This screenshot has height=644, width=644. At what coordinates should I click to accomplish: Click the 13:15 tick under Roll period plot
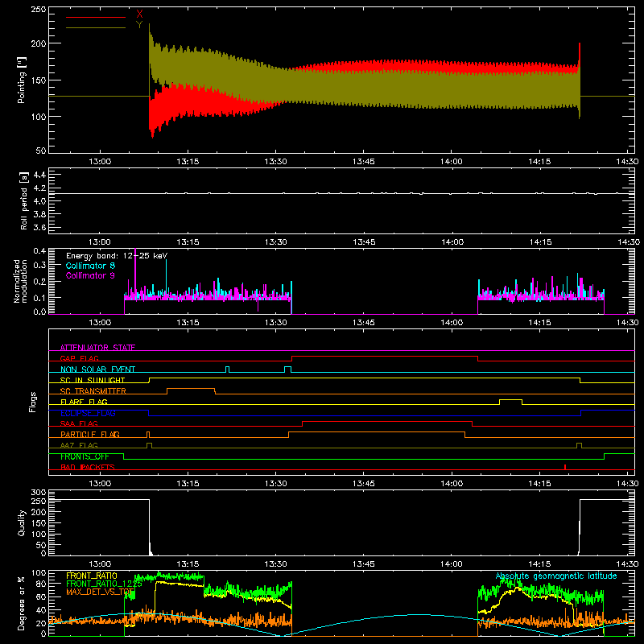pos(188,242)
